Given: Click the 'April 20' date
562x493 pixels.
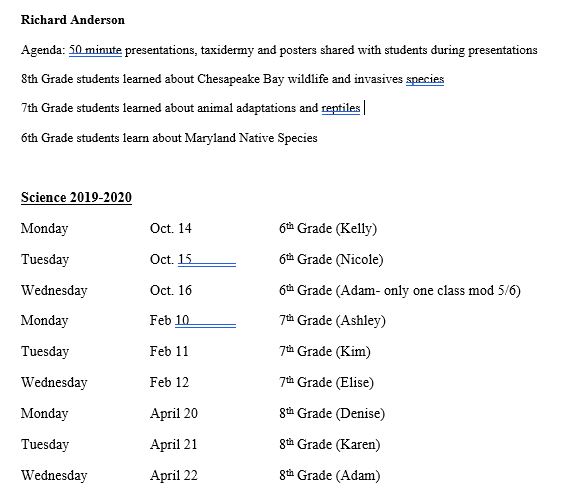Looking at the screenshot, I should coord(174,413).
